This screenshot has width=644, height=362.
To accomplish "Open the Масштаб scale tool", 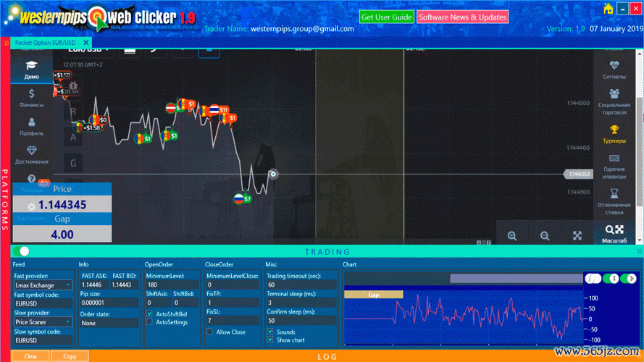I will tap(614, 234).
